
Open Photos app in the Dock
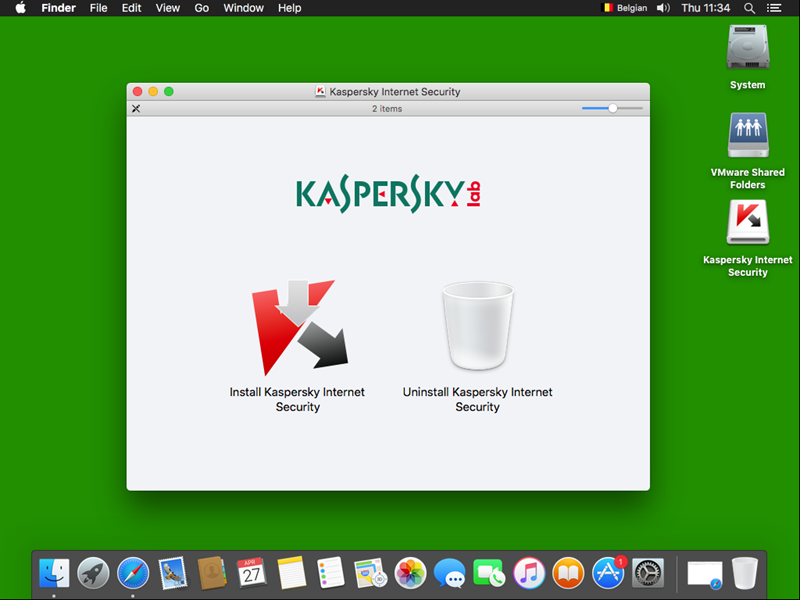(411, 573)
